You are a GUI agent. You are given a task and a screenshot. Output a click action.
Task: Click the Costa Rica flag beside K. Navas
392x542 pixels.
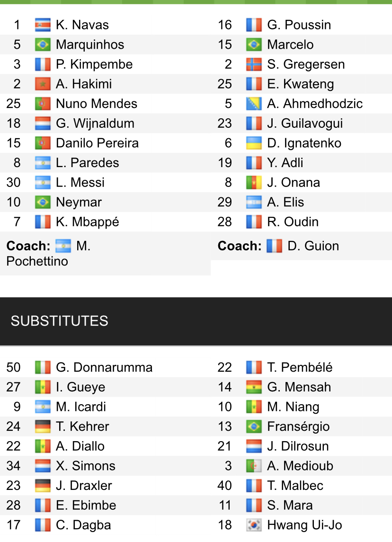[x=43, y=25]
